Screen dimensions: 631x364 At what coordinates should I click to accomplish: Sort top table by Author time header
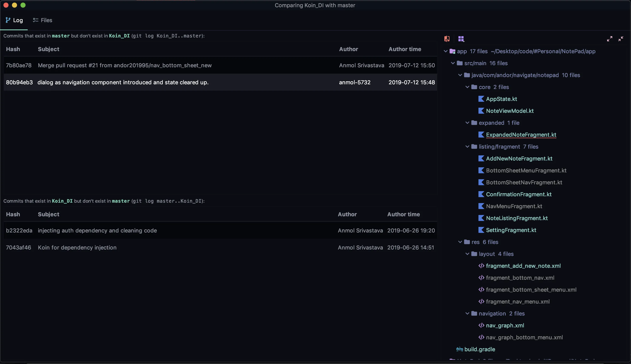pos(405,49)
